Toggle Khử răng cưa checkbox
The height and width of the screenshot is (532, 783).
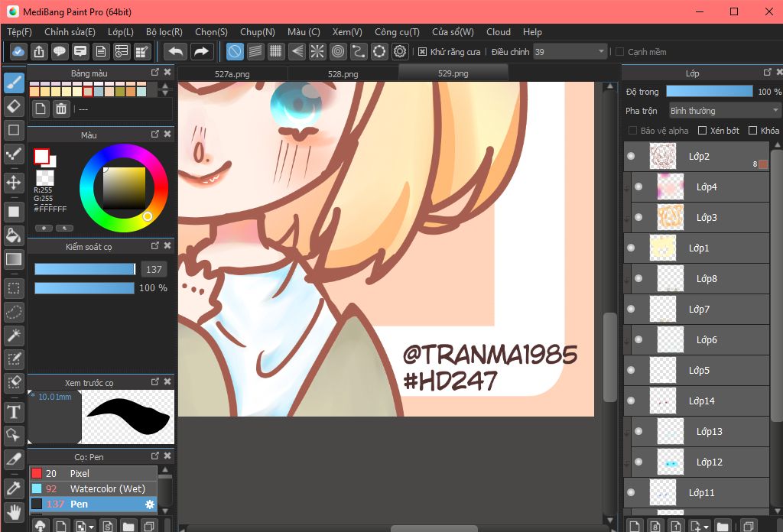422,52
